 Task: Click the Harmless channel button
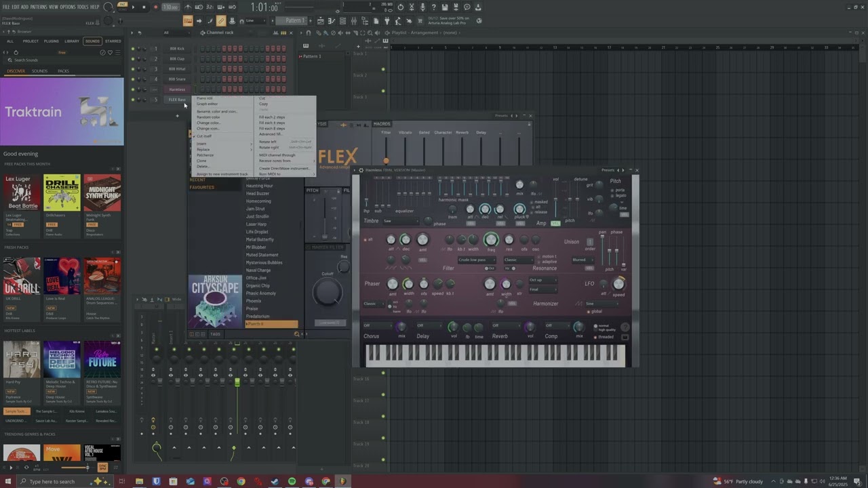[x=177, y=89]
